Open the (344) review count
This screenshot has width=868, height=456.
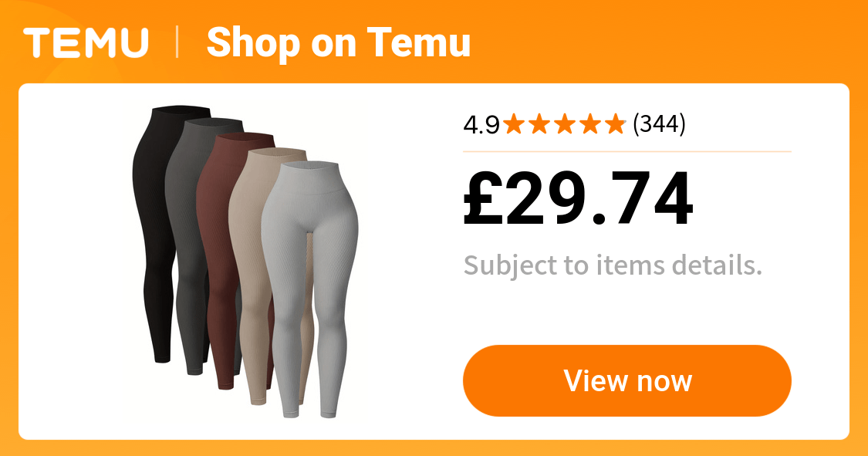pyautogui.click(x=660, y=124)
